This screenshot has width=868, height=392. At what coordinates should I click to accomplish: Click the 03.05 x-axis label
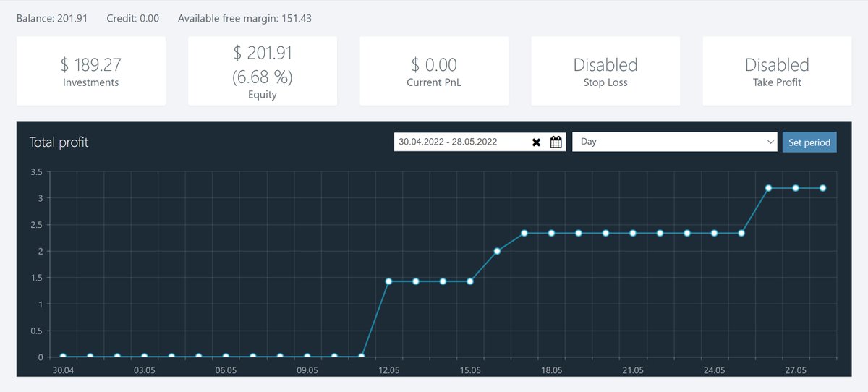coord(144,370)
